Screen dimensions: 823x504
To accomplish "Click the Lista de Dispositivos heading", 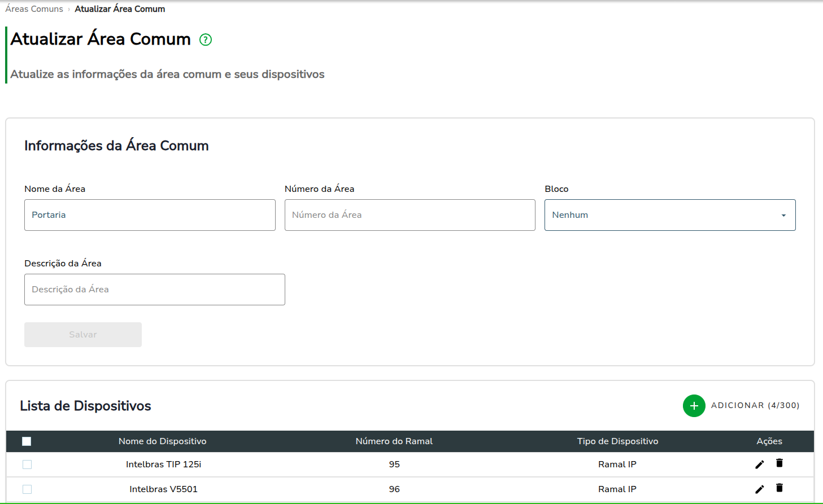I will coord(85,406).
